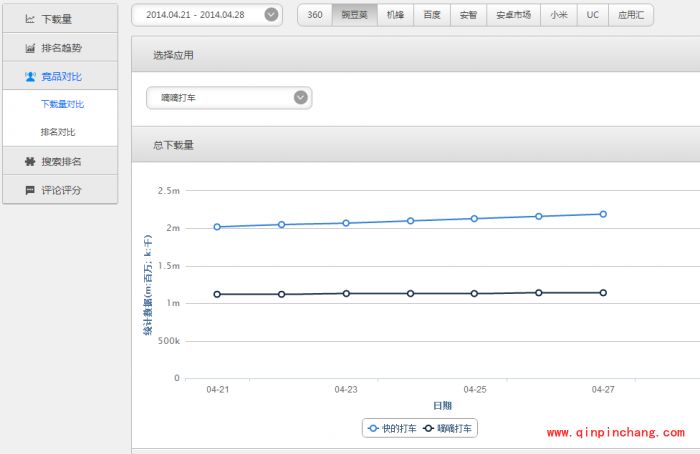Screen dimensions: 700x454
Task: Click the 2014.04.21 - 2014.04.28 date field
Action: tap(207, 15)
